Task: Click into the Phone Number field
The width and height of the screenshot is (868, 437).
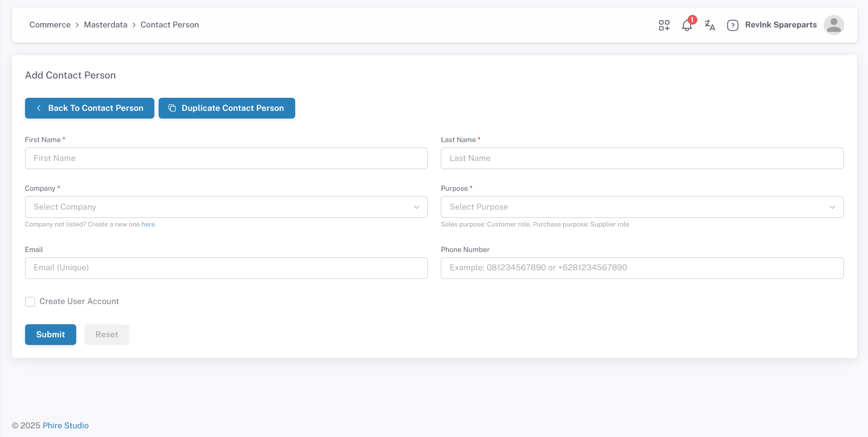Action: click(x=642, y=268)
